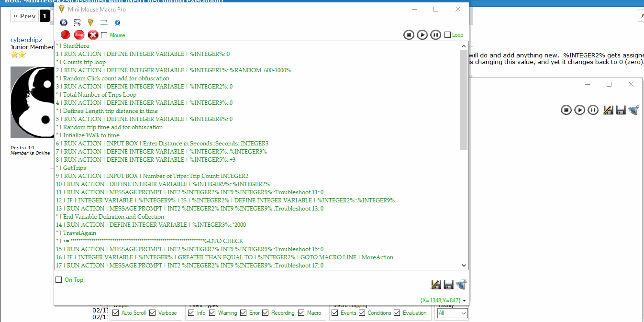Toggle the Loop checkbox
This screenshot has height=322, width=644.
(x=448, y=34)
